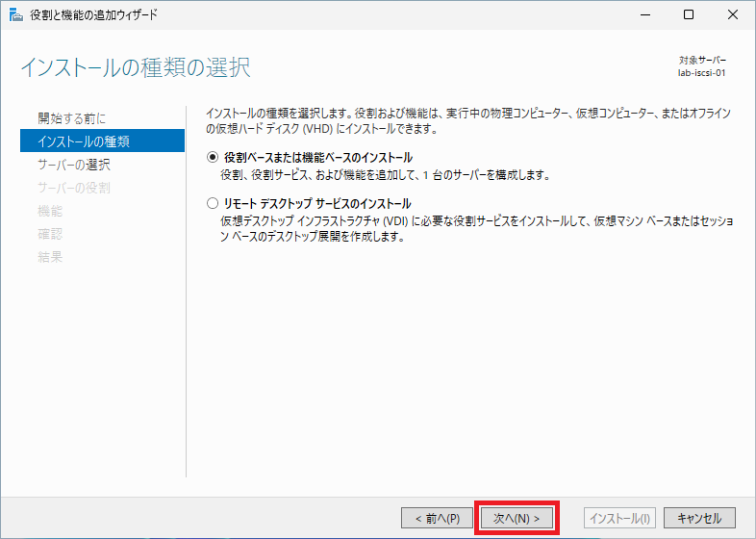Click the greyed 確認 step
This screenshot has height=539, width=756.
(50, 234)
